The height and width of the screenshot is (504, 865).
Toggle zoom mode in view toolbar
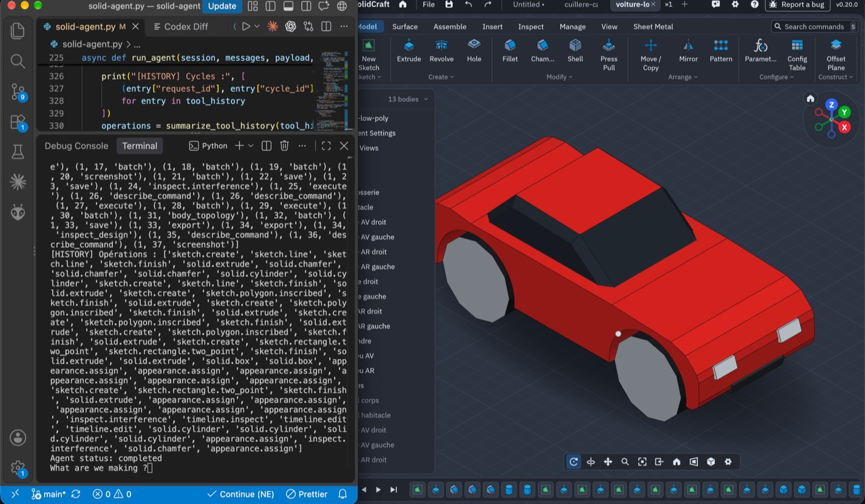click(x=625, y=462)
